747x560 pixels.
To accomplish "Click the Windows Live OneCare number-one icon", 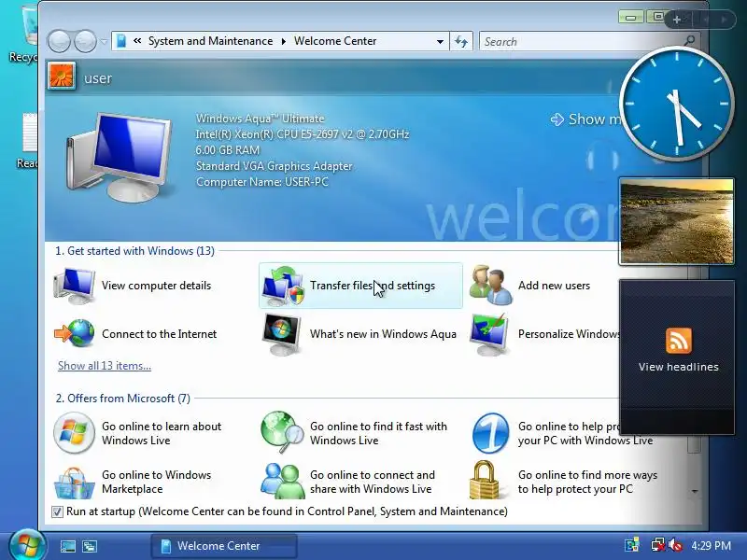I will [491, 433].
